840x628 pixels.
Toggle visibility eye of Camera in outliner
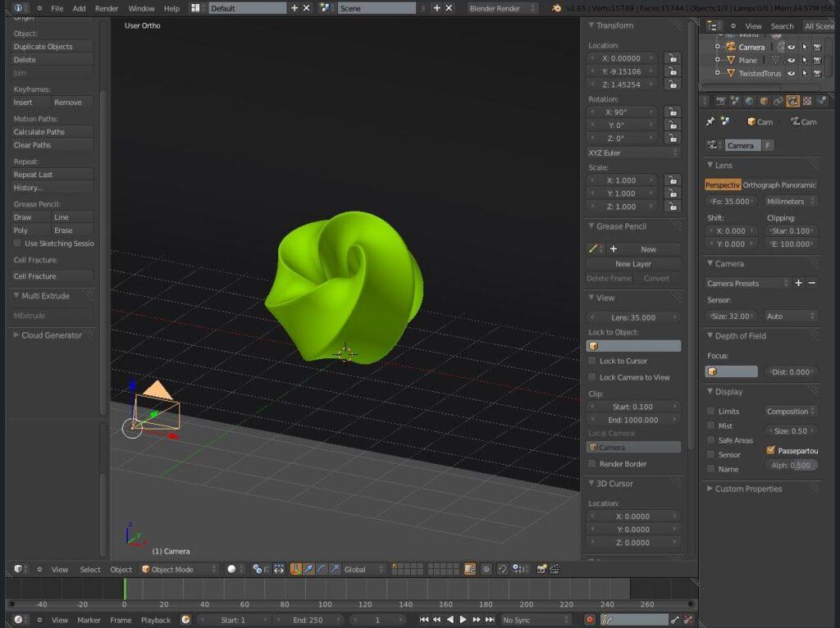[792, 47]
